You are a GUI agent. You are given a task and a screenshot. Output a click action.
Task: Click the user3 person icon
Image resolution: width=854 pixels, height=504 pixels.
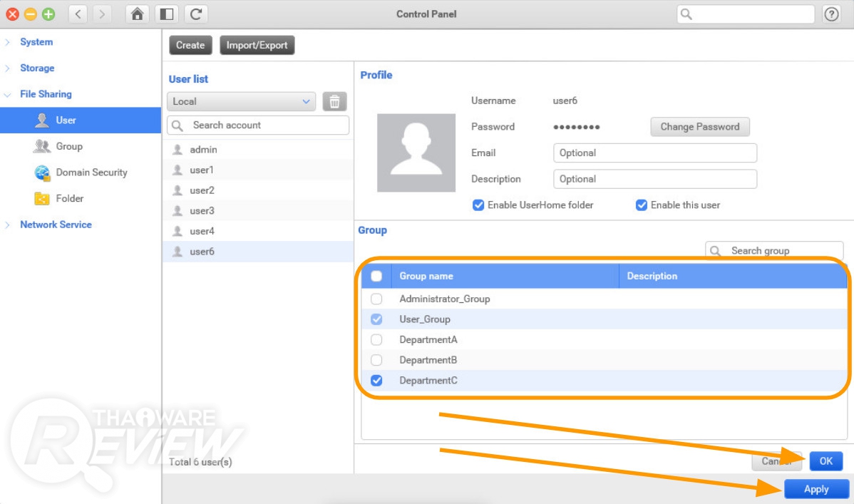[x=177, y=211]
